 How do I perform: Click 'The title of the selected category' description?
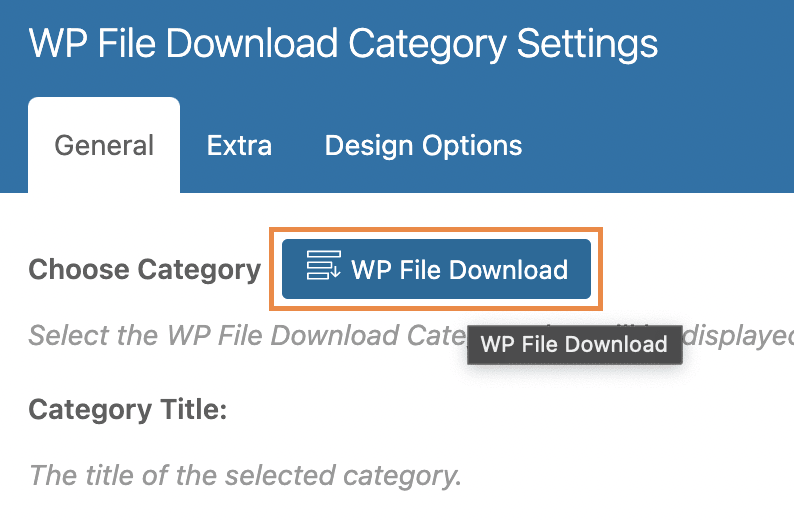click(245, 474)
